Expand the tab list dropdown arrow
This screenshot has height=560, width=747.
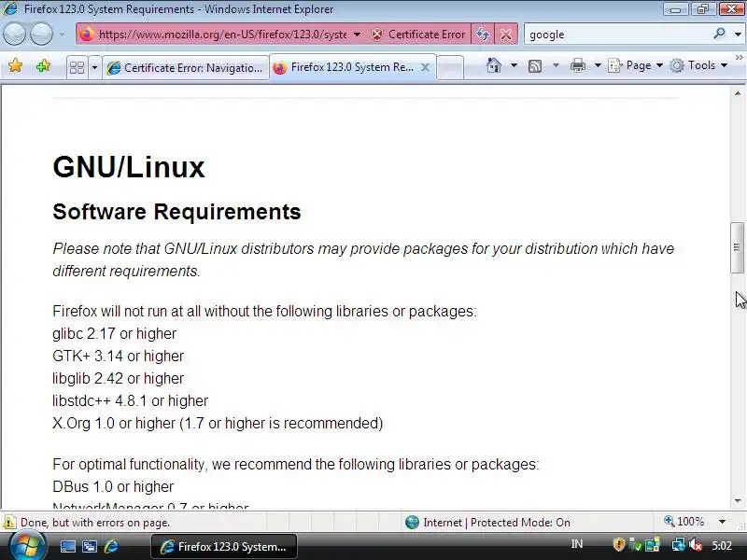coord(94,67)
